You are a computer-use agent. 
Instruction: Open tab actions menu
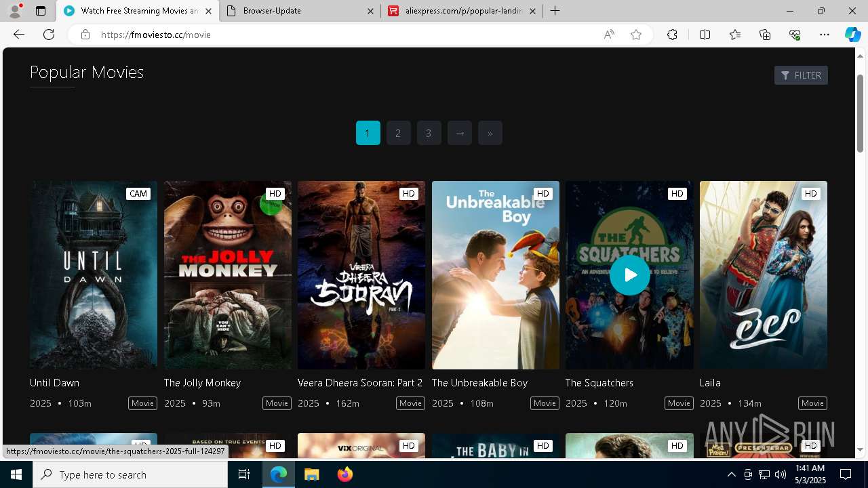[41, 11]
